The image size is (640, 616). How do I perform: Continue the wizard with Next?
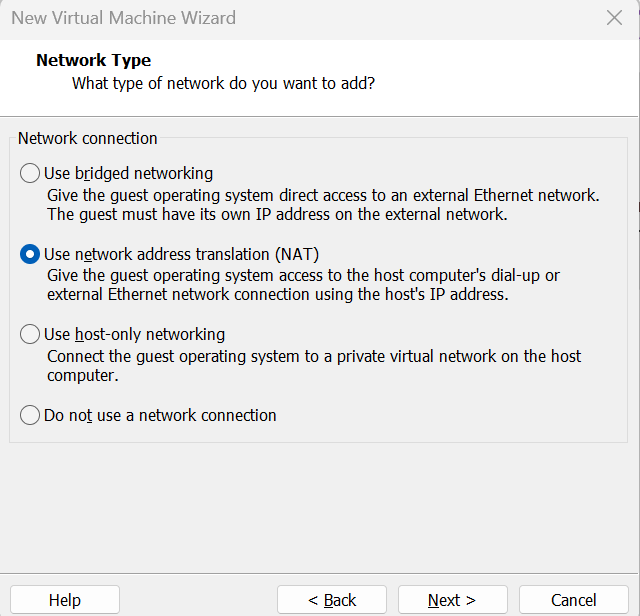click(x=453, y=600)
